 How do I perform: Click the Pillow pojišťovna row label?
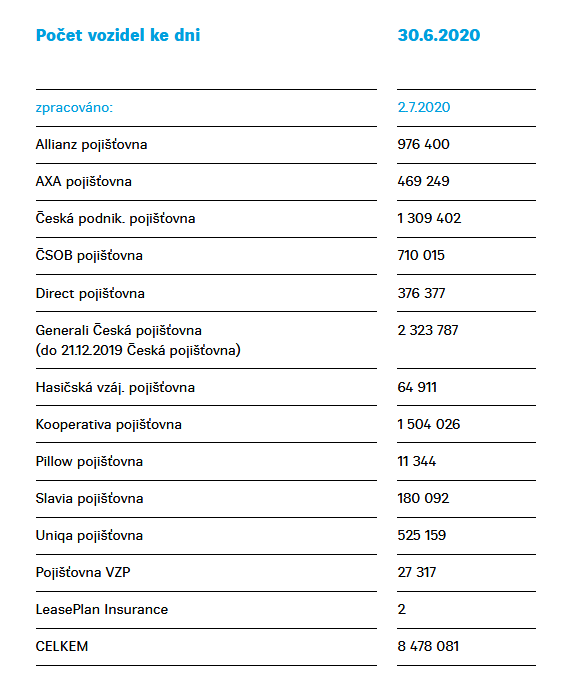[89, 462]
